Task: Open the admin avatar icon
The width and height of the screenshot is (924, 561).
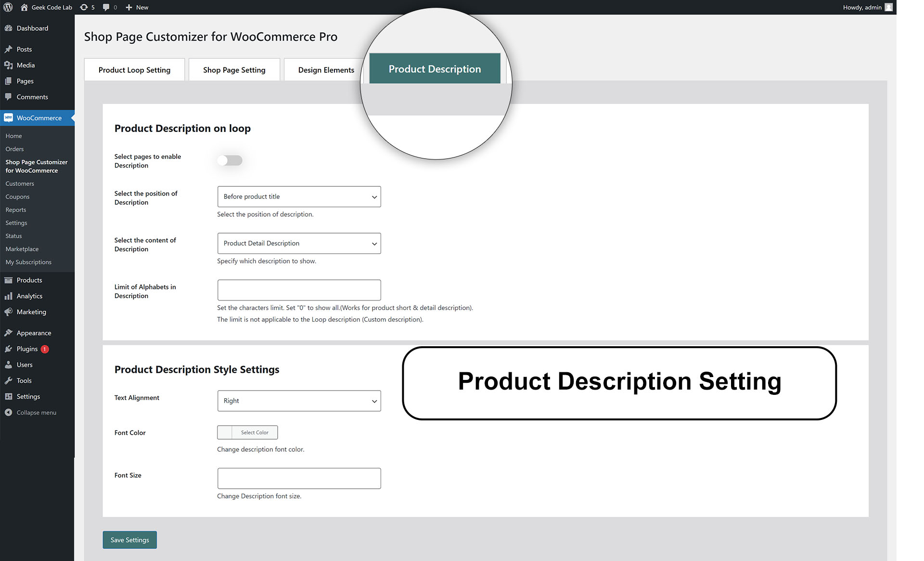Action: coord(888,7)
